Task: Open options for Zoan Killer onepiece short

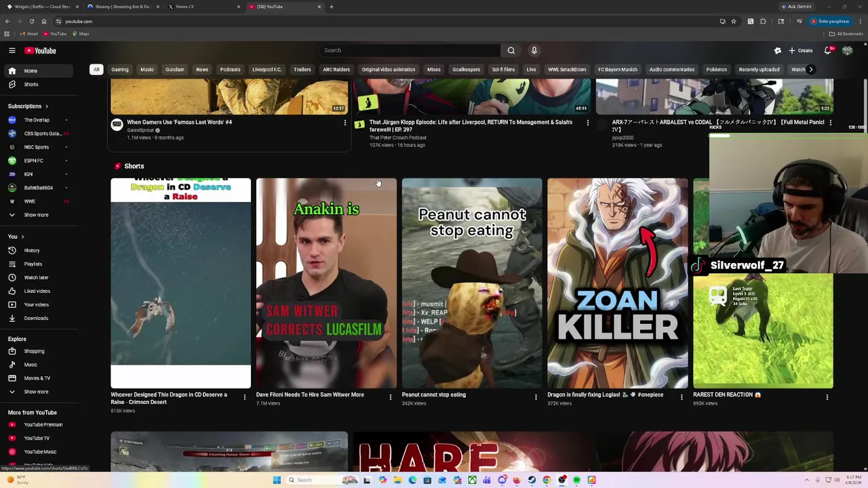Action: [x=682, y=397]
